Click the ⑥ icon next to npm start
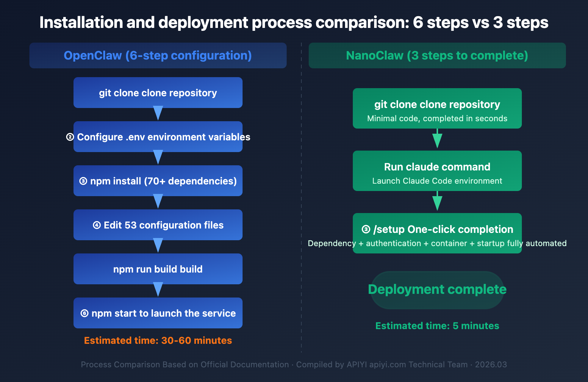588x382 pixels. [x=85, y=313]
